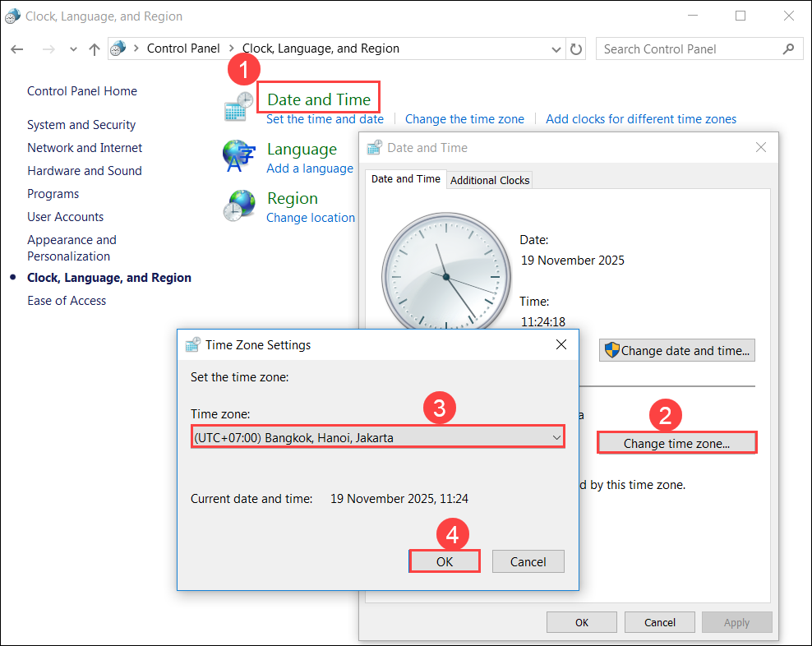Image resolution: width=812 pixels, height=646 pixels.
Task: Click the shield Change date and time button
Action: coord(676,351)
